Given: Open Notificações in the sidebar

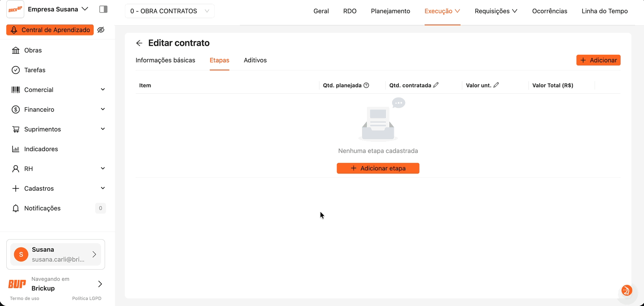Looking at the screenshot, I should click(42, 208).
